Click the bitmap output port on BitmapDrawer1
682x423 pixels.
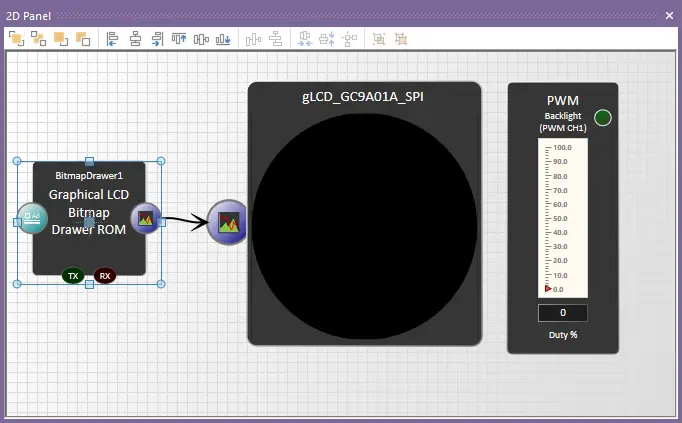point(145,218)
